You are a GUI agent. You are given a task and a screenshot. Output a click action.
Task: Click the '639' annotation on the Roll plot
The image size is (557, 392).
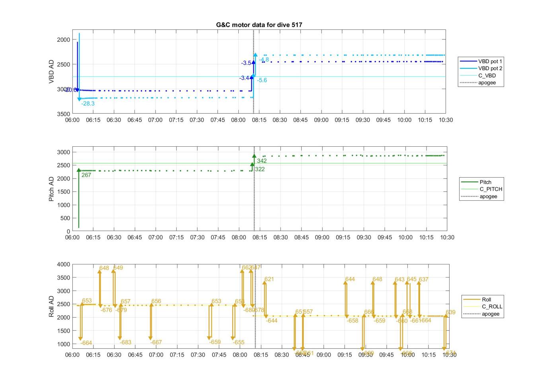coord(450,312)
